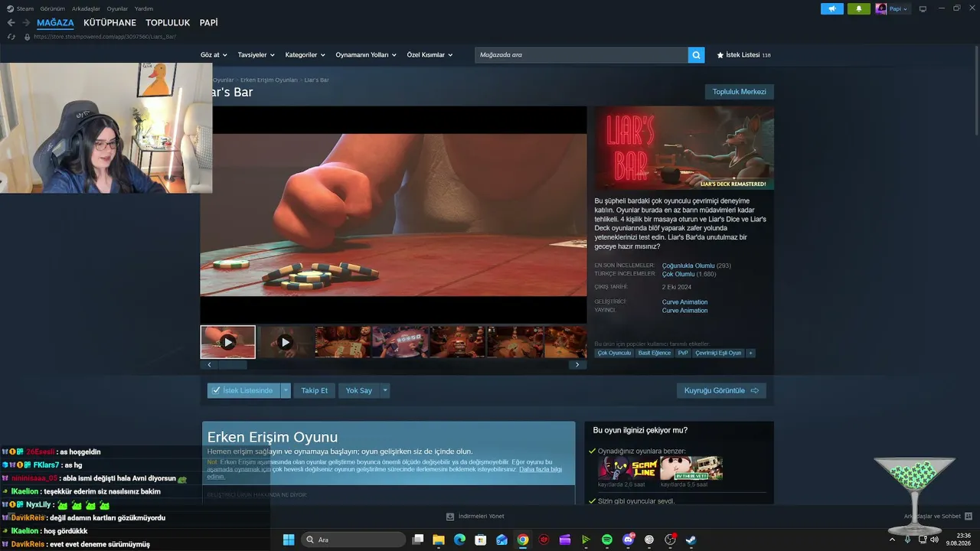Open the Oyunlar menu

coord(117,8)
